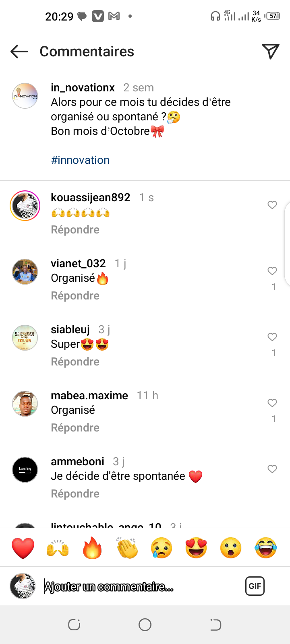The width and height of the screenshot is (290, 644).
Task: Reply to vianet_032's comment
Action: [75, 296]
